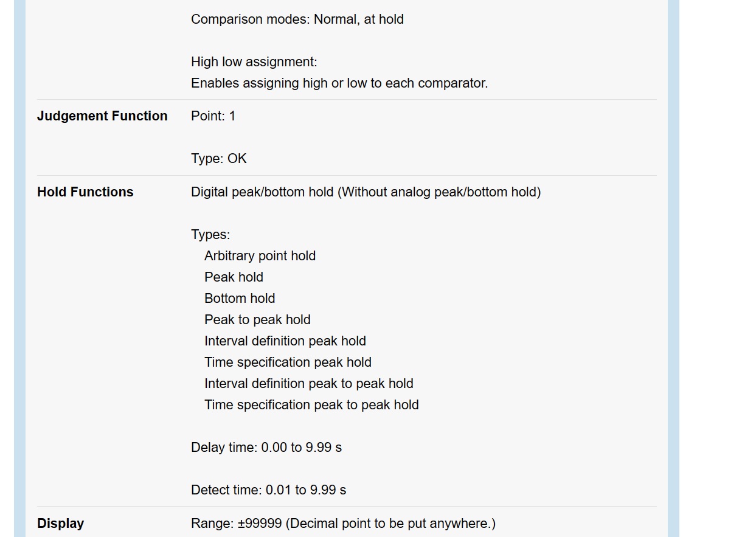756x537 pixels.
Task: Click the plain 'Peak to peak hold' entry
Action: [x=257, y=320]
